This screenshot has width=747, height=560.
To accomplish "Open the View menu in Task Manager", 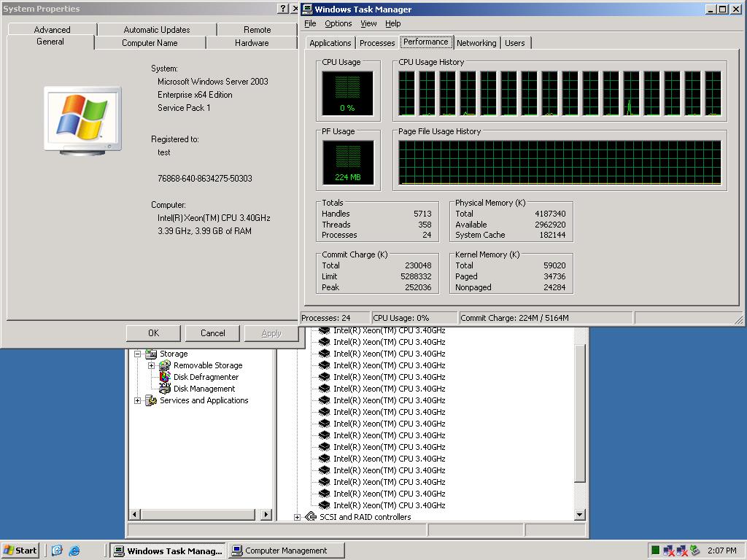I will 368,23.
